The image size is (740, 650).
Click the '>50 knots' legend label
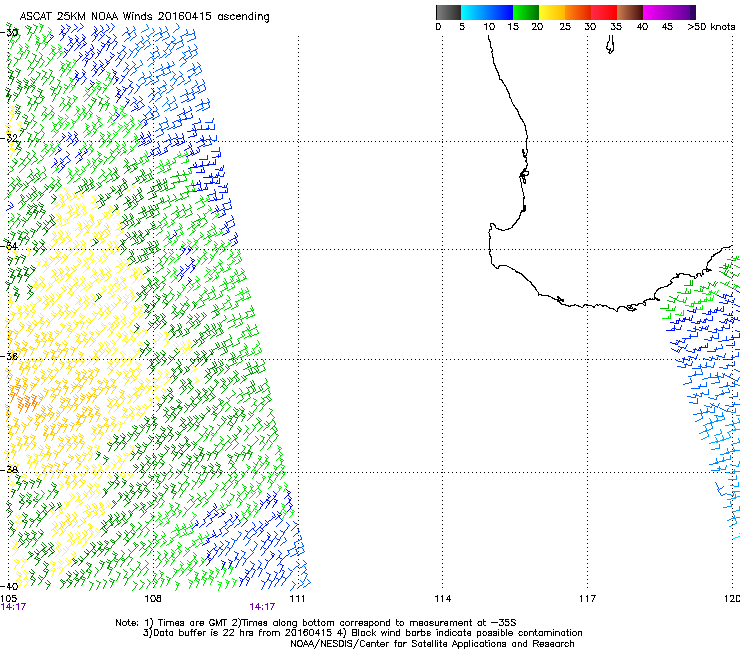711,27
